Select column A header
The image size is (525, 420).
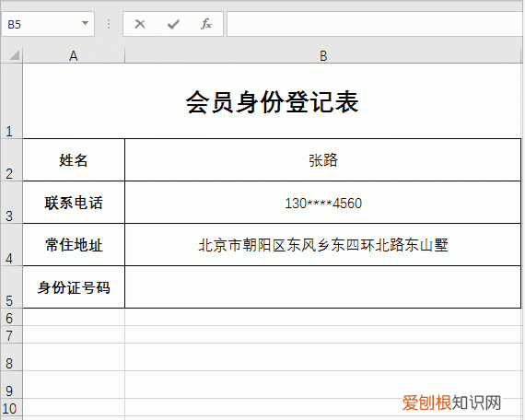74,55
